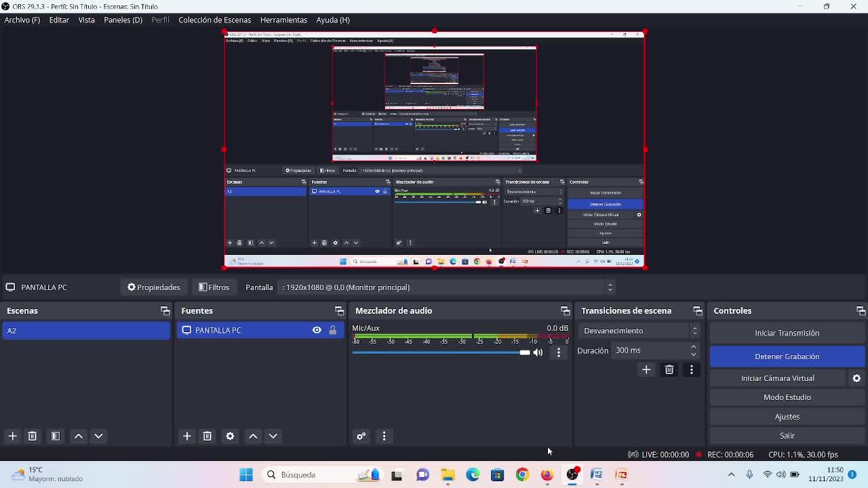Undock the Mezclador de audio panel
The width and height of the screenshot is (868, 488).
coord(565,310)
